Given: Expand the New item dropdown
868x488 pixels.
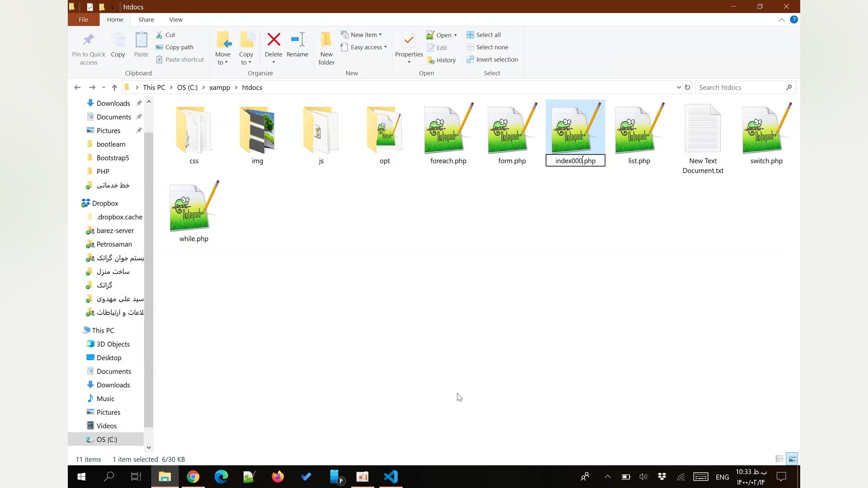Looking at the screenshot, I should click(380, 35).
